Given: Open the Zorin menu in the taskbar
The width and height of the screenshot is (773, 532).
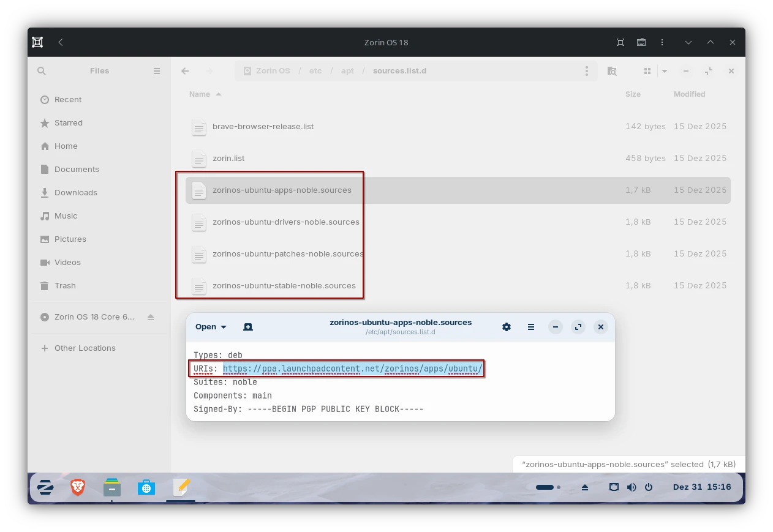Looking at the screenshot, I should 45,487.
